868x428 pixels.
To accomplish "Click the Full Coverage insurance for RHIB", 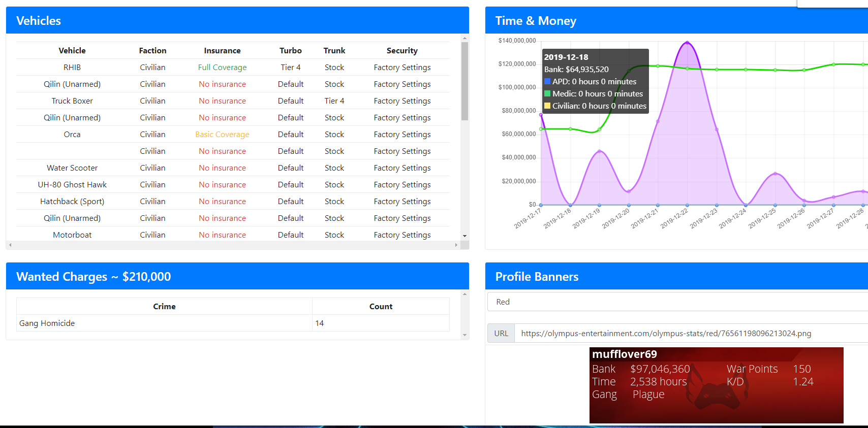I will click(x=222, y=68).
